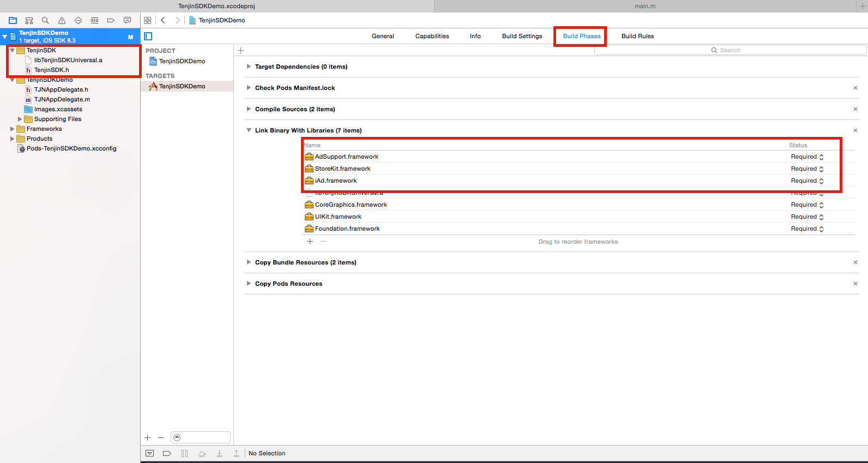Switch to the General tab
The image size is (868, 463).
[x=383, y=36]
